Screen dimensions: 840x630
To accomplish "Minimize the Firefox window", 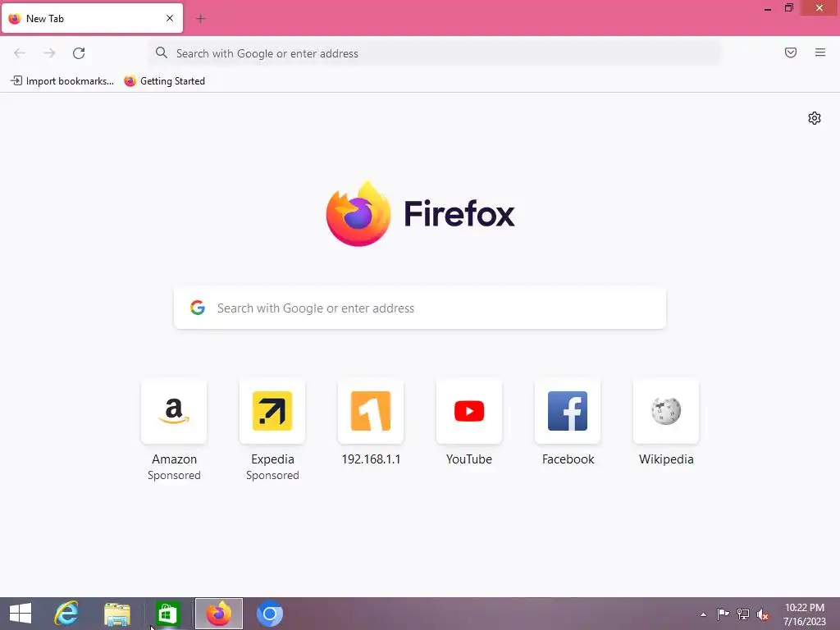I will (x=768, y=8).
